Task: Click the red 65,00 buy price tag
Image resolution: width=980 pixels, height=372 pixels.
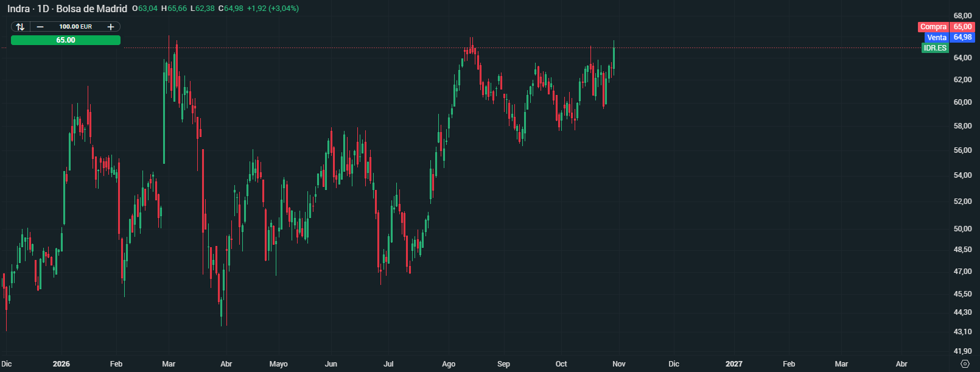Action: coord(962,27)
